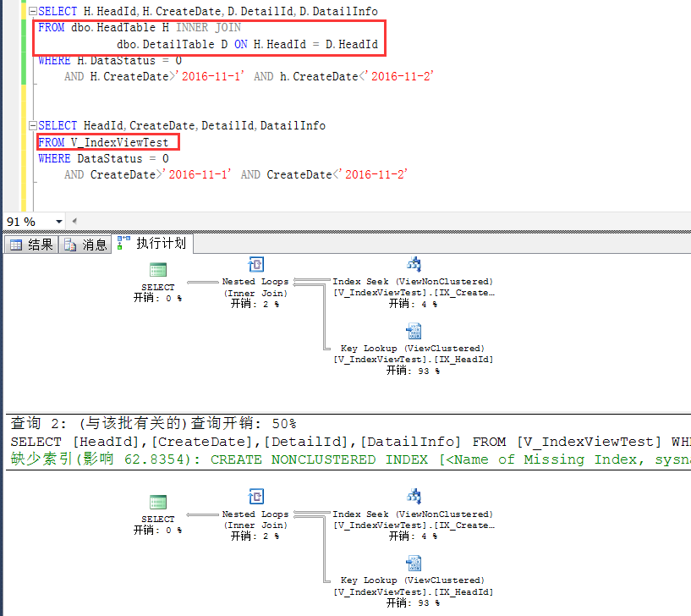Click the Index Seek icon in query 1 plan
This screenshot has height=616, width=691.
(x=414, y=265)
